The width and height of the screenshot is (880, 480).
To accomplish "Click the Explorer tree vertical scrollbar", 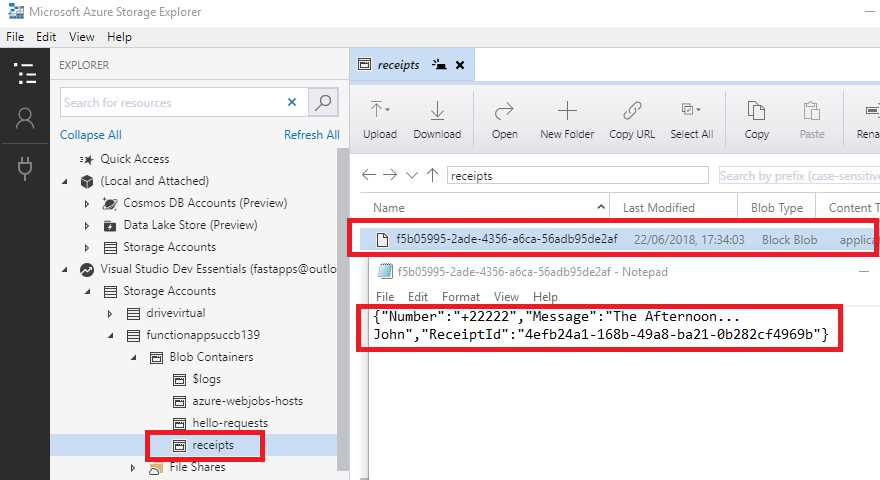I will click(x=342, y=309).
